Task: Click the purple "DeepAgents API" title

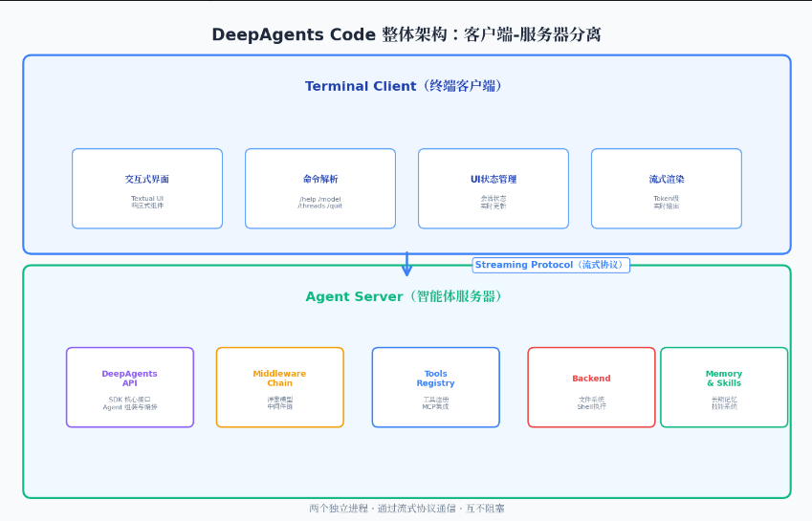Action: (x=129, y=379)
